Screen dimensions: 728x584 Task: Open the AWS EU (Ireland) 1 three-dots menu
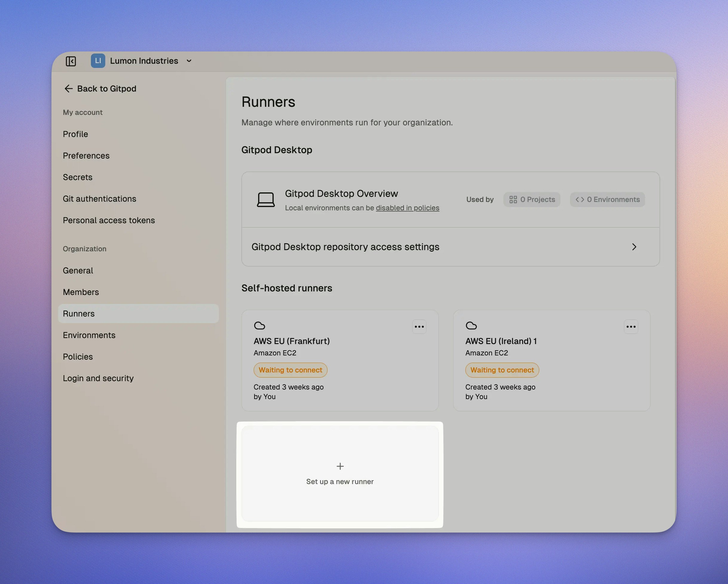tap(631, 327)
